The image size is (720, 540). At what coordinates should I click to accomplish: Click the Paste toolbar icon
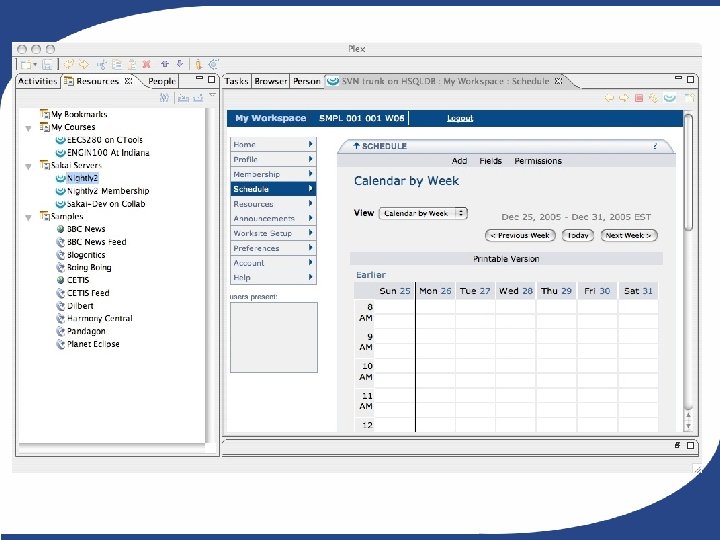(x=132, y=64)
